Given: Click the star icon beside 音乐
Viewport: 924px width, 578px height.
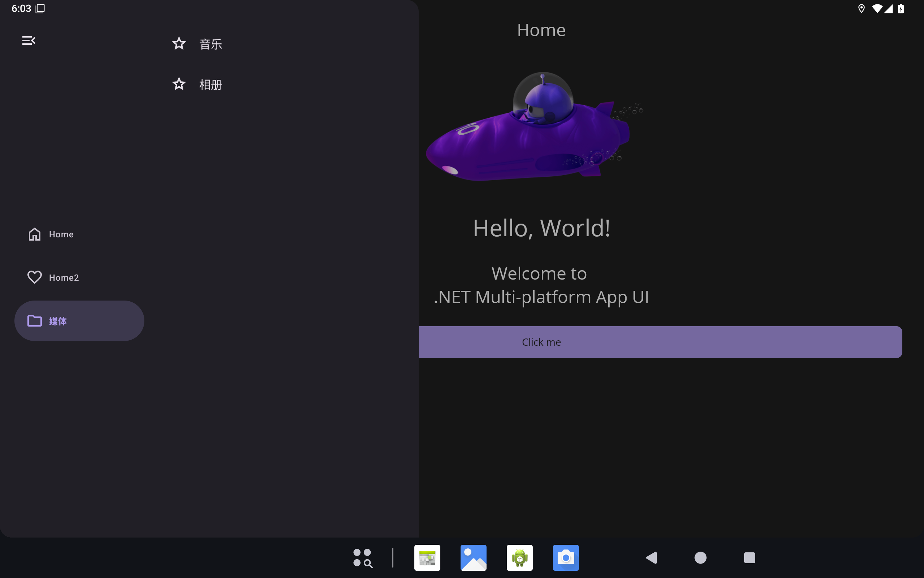Looking at the screenshot, I should [x=179, y=44].
